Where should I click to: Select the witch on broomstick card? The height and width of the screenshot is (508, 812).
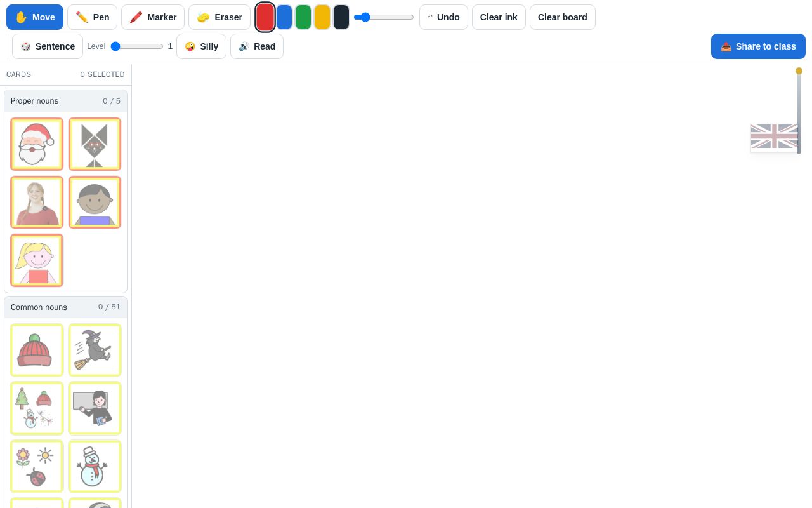coord(95,351)
